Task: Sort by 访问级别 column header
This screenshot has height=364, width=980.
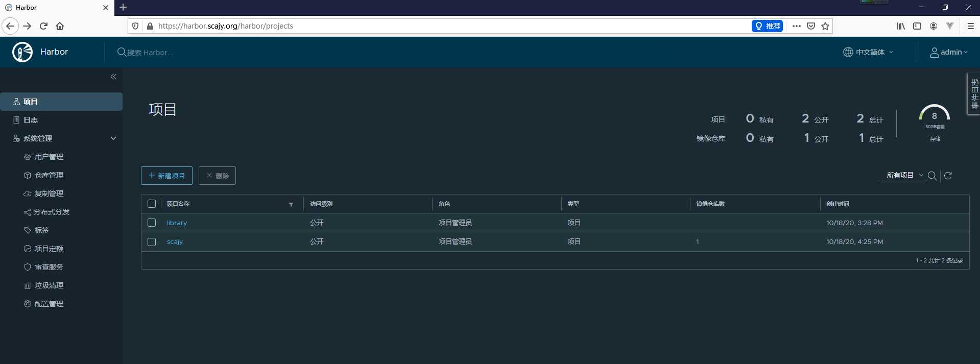Action: coord(321,204)
